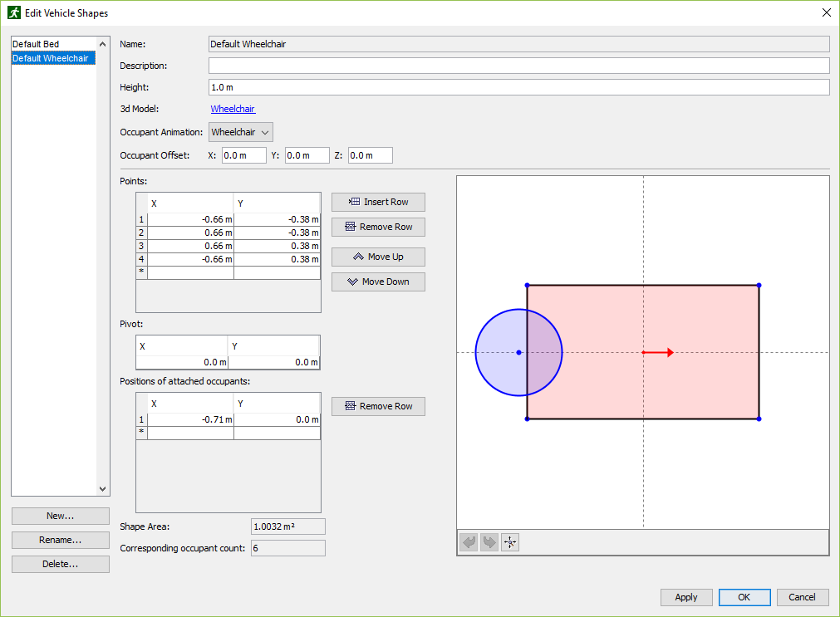Click the Move Up button
The width and height of the screenshot is (840, 617).
(x=378, y=257)
